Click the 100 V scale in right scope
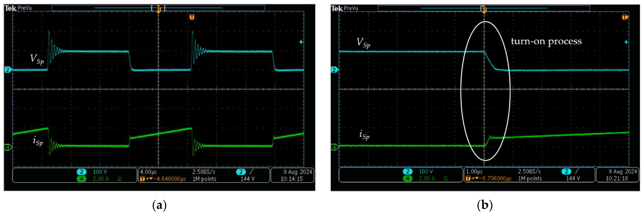The image size is (644, 214). coord(426,172)
